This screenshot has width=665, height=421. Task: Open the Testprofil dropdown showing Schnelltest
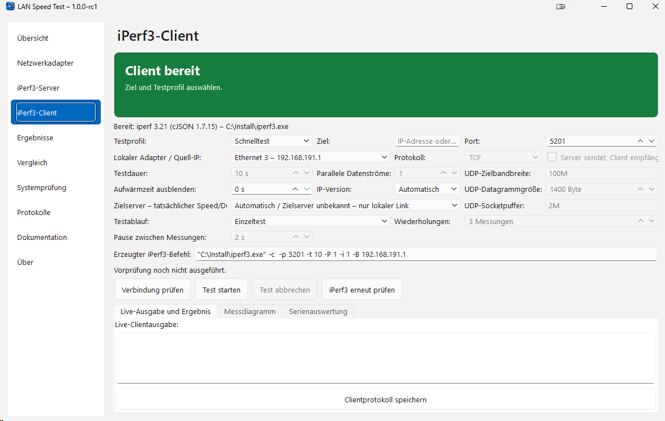[x=271, y=141]
